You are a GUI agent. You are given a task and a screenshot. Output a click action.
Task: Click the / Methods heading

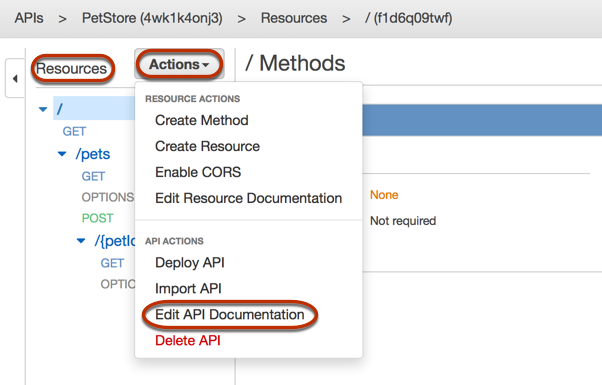tap(295, 63)
